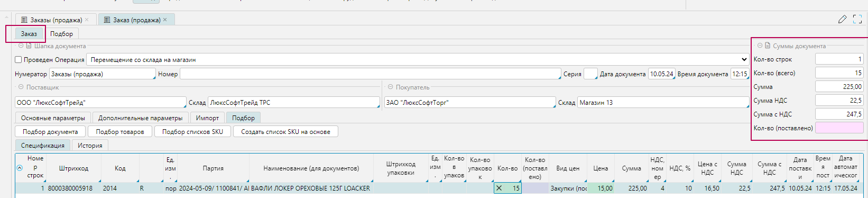This screenshot has width=868, height=198.
Task: Click the pink Кол-во (поставлено) field
Action: point(839,128)
